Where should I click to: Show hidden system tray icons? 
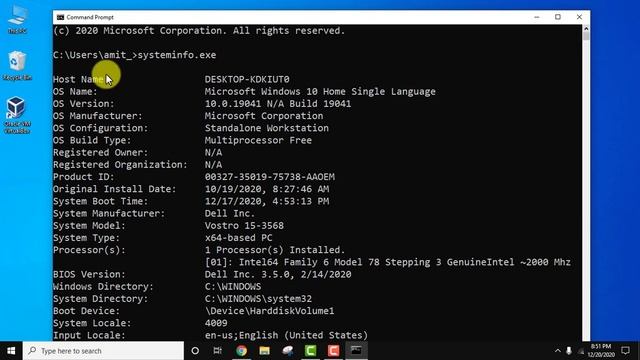pos(558,351)
